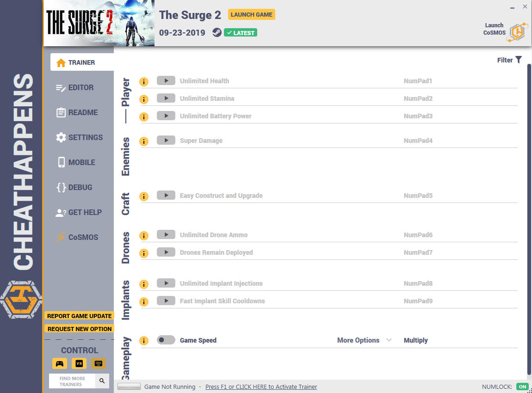Click the NUMLOCK ON indicator
The image size is (532, 393).
522,387
